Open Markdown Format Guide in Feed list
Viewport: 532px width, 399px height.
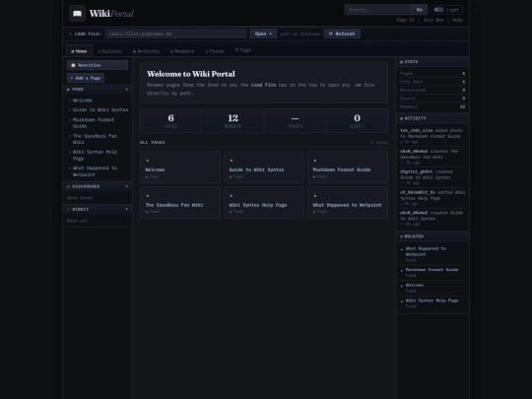pyautogui.click(x=94, y=123)
